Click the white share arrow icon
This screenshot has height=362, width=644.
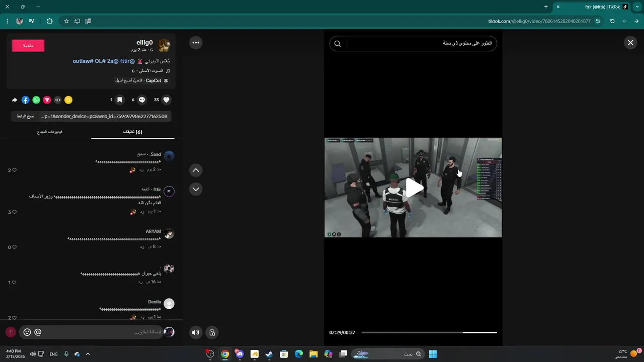point(15,100)
